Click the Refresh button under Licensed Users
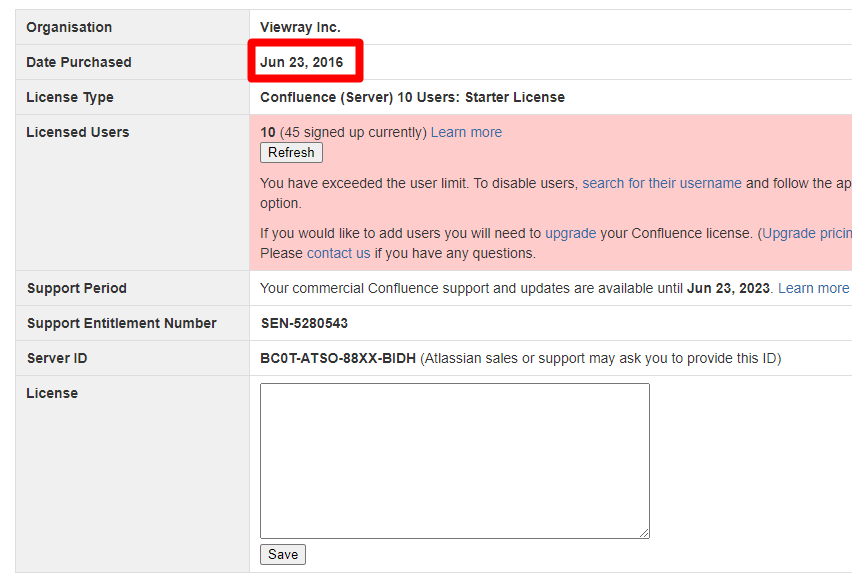 click(x=291, y=153)
